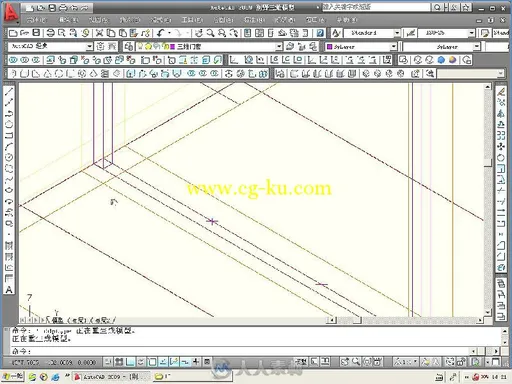Open the 文件 File menu
The width and height of the screenshot is (512, 384).
click(x=36, y=20)
